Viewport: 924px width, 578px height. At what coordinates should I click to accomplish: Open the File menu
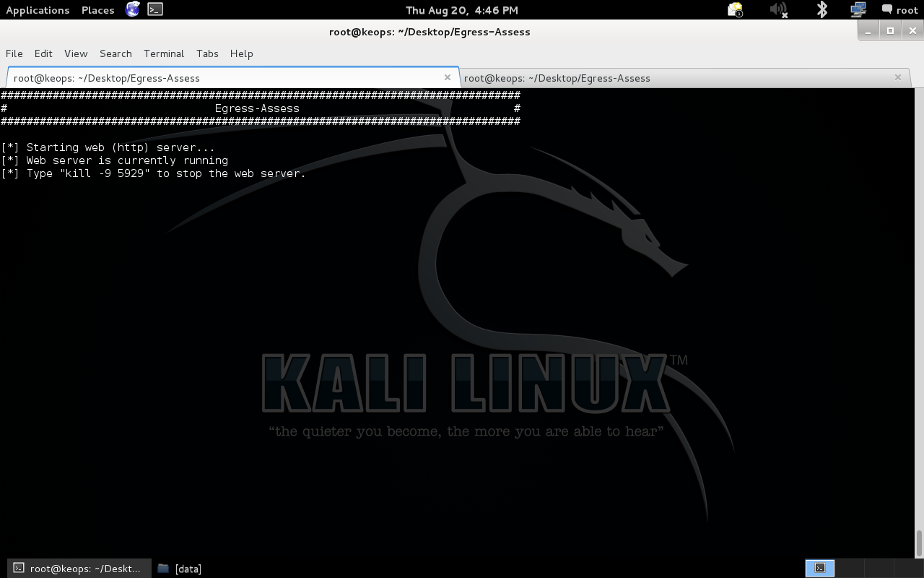(14, 53)
